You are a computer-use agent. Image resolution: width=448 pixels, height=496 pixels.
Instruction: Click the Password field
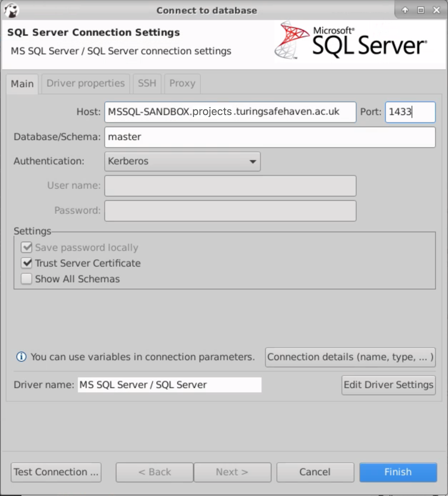click(230, 211)
